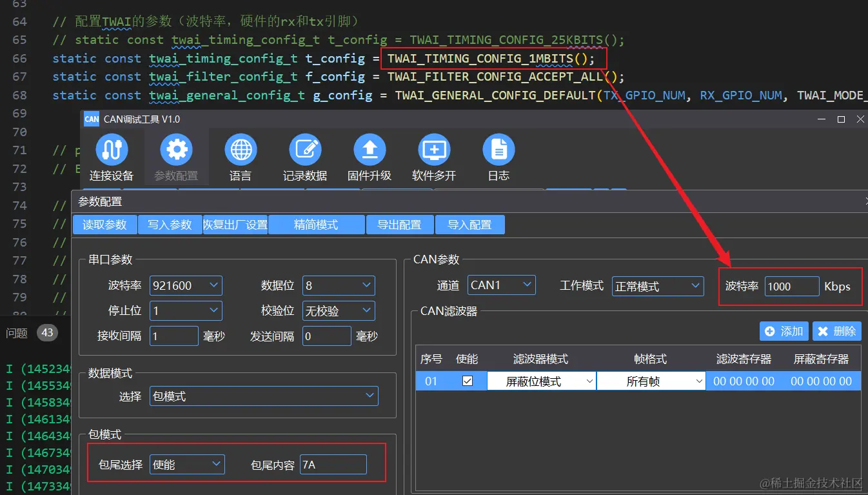
Task: Click the 导入配置 button
Action: coord(470,225)
